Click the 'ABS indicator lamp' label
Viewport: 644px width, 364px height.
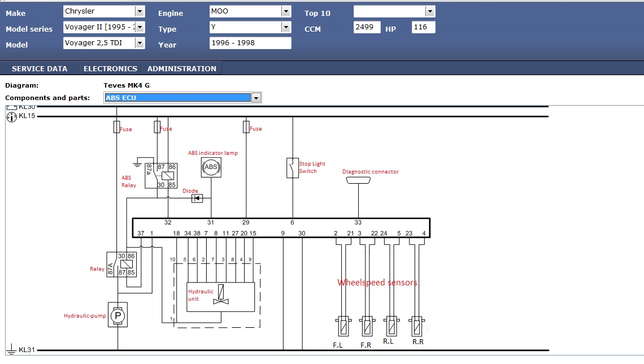(x=213, y=153)
